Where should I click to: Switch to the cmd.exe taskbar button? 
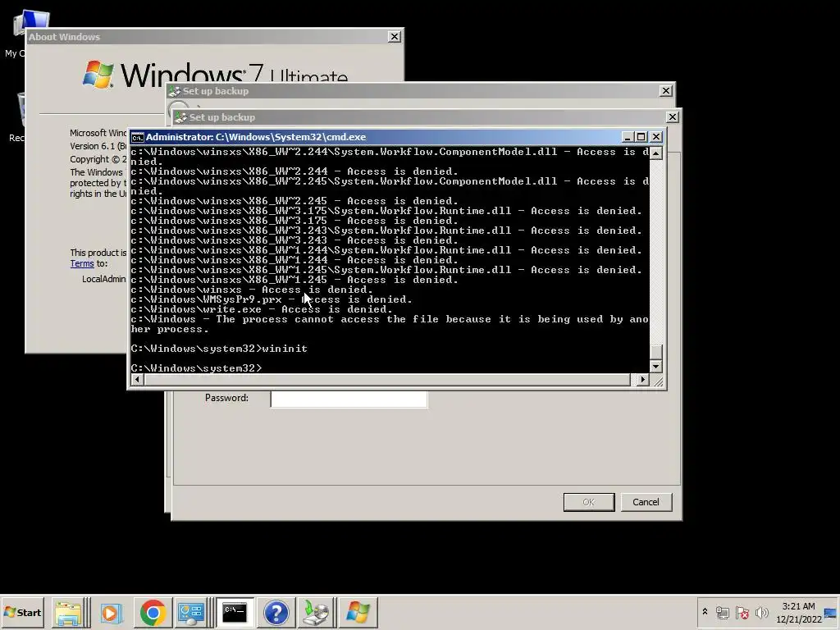point(235,612)
